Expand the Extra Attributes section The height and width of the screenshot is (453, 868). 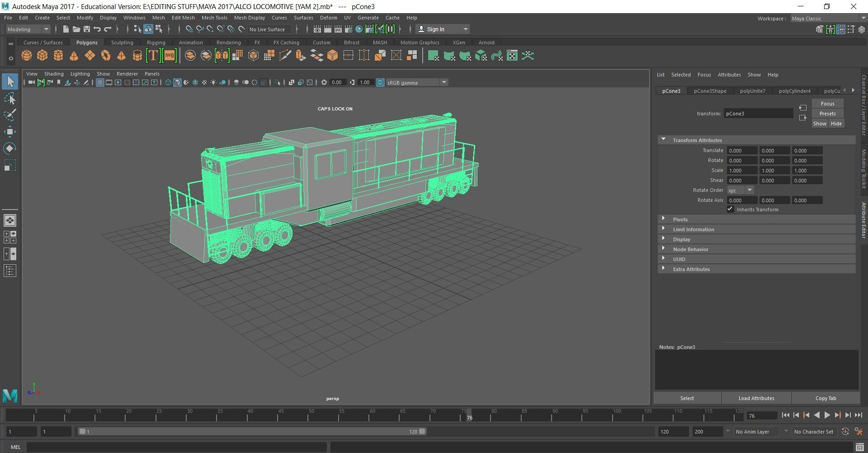[756, 269]
